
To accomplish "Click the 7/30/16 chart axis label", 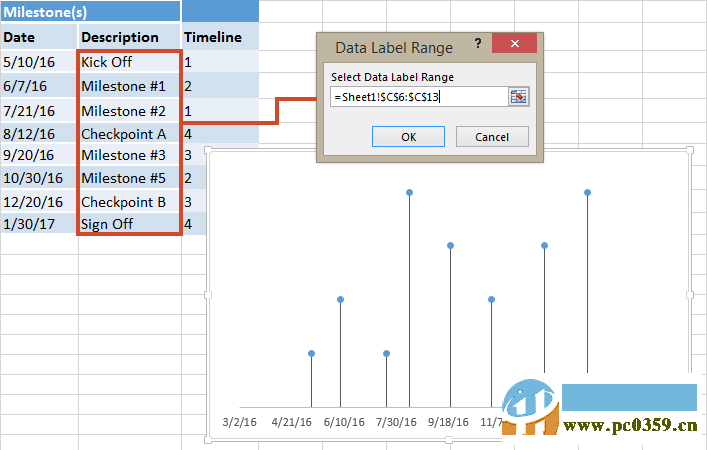I will (x=396, y=422).
